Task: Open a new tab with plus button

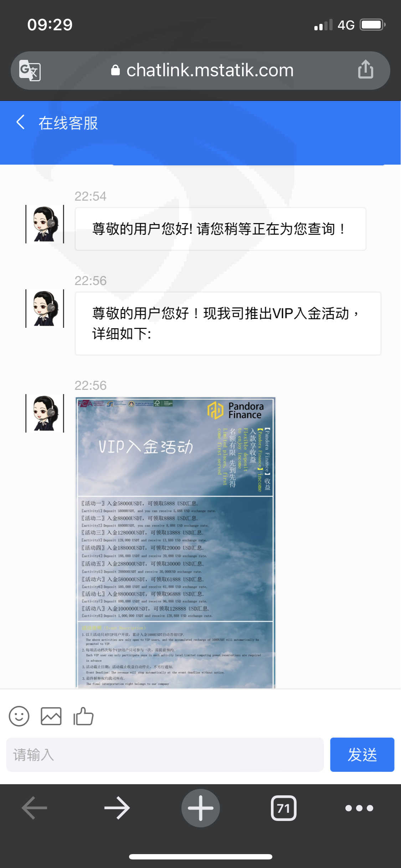Action: point(201,808)
